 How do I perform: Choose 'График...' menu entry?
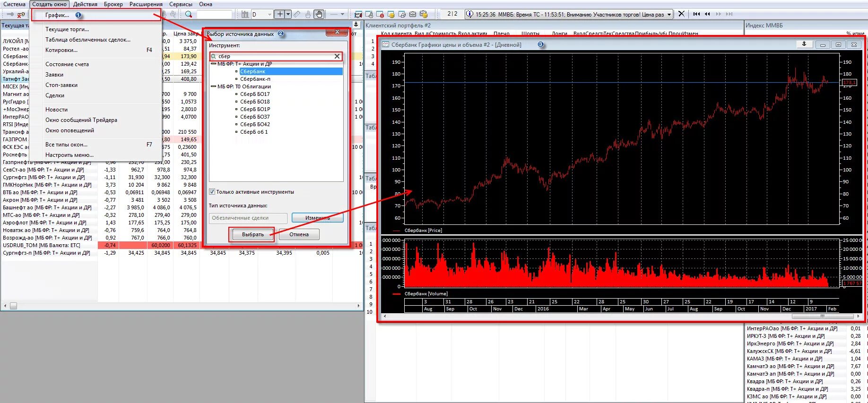point(96,15)
